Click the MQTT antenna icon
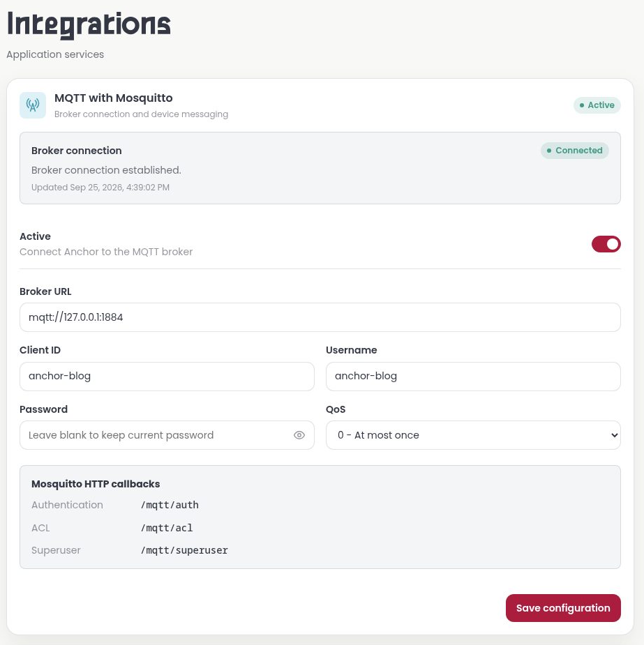644x645 pixels. [x=33, y=105]
